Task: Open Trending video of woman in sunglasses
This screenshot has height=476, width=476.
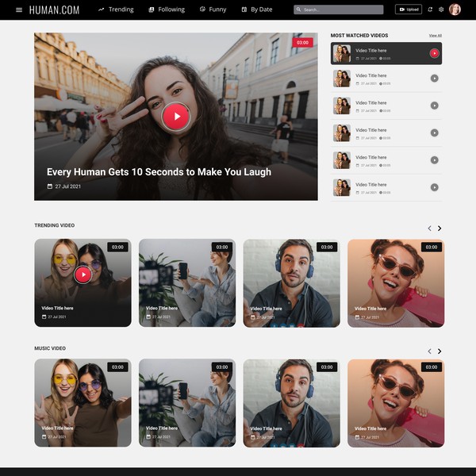Action: point(396,283)
